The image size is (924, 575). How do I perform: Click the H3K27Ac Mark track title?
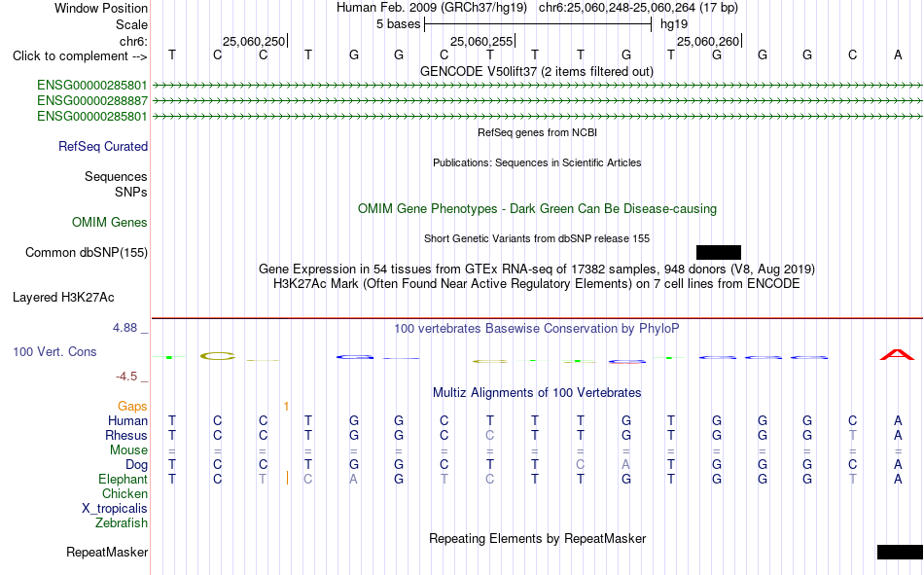point(537,284)
